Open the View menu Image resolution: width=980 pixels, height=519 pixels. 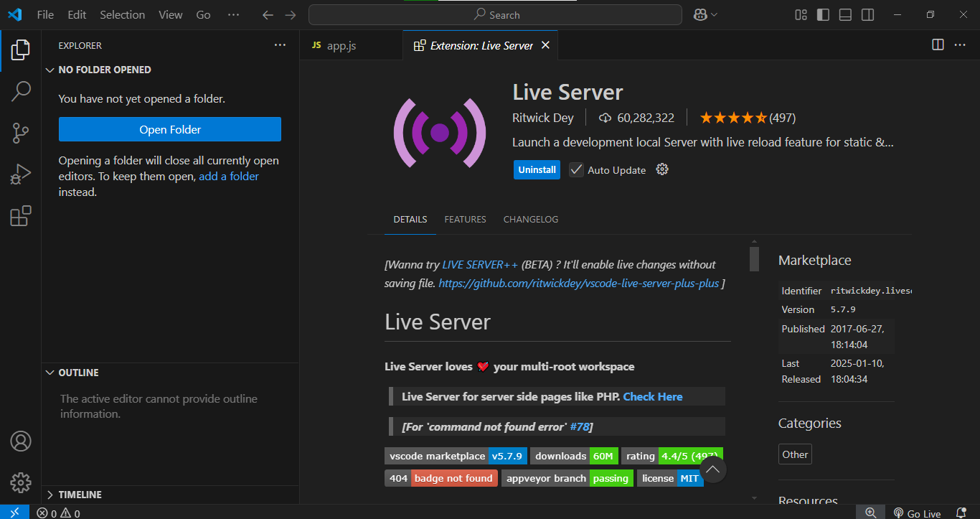click(x=171, y=14)
